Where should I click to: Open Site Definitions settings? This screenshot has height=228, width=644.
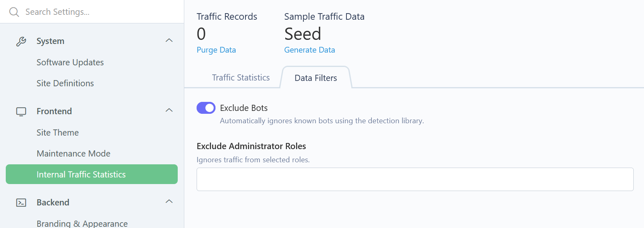tap(65, 83)
